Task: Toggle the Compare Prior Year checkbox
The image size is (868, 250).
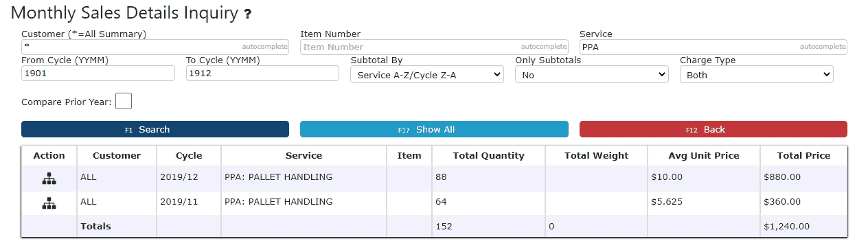Action: (124, 102)
